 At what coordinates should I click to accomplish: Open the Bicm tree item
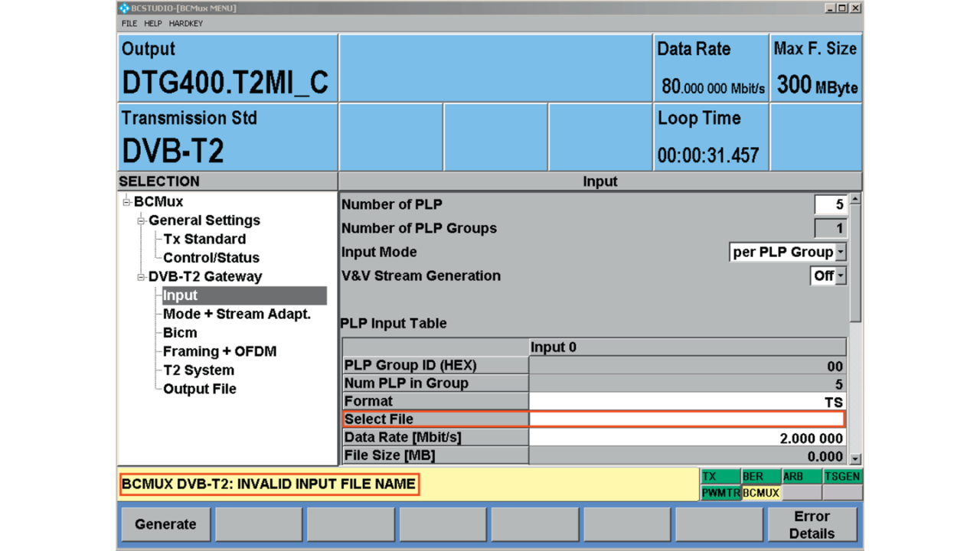[180, 333]
